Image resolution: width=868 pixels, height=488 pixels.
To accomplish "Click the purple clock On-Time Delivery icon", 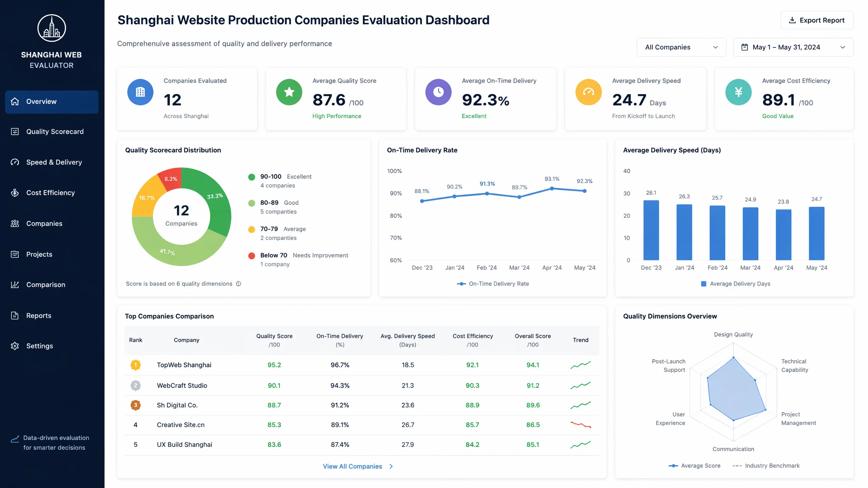I will (x=438, y=92).
